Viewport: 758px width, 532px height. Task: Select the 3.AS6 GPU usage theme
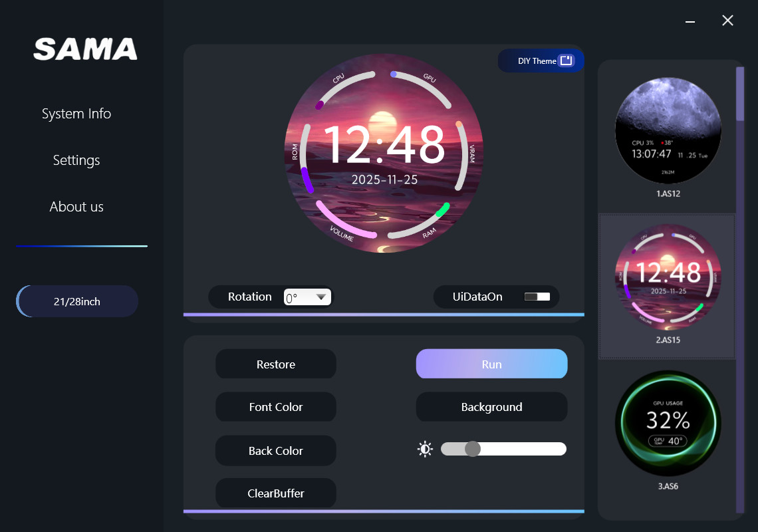[x=668, y=424]
